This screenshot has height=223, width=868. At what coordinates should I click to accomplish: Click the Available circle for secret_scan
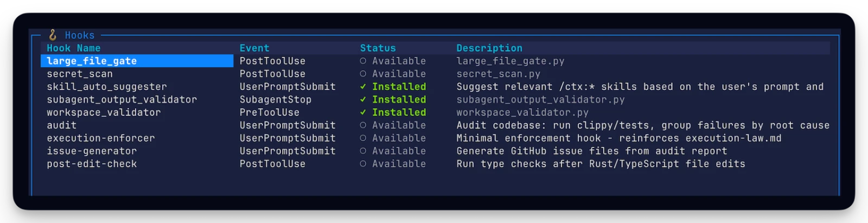tap(363, 74)
